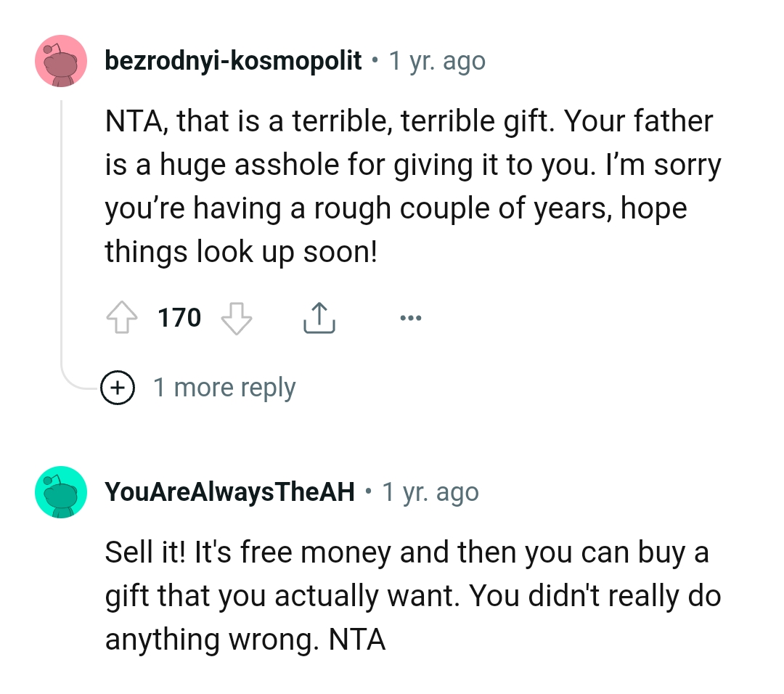The width and height of the screenshot is (784, 694).
Task: Click YouAreAlwaysTheAH's avatar
Action: point(61,491)
